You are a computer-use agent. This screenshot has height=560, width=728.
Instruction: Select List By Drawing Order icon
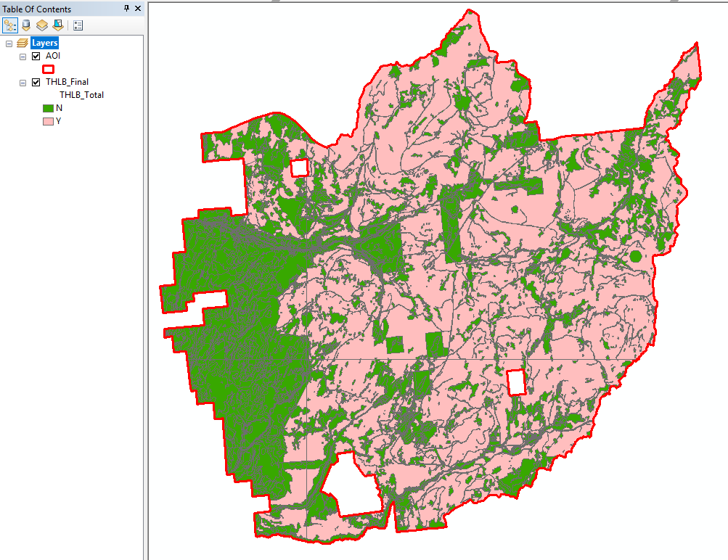(9, 25)
